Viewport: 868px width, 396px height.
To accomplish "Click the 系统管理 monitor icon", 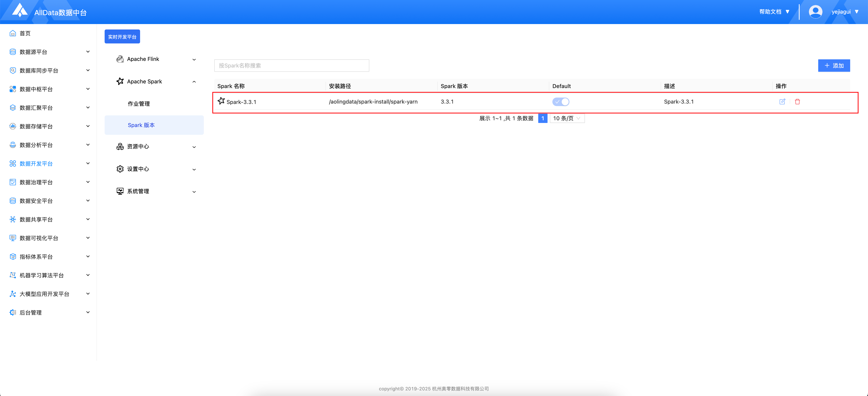I will pos(120,191).
